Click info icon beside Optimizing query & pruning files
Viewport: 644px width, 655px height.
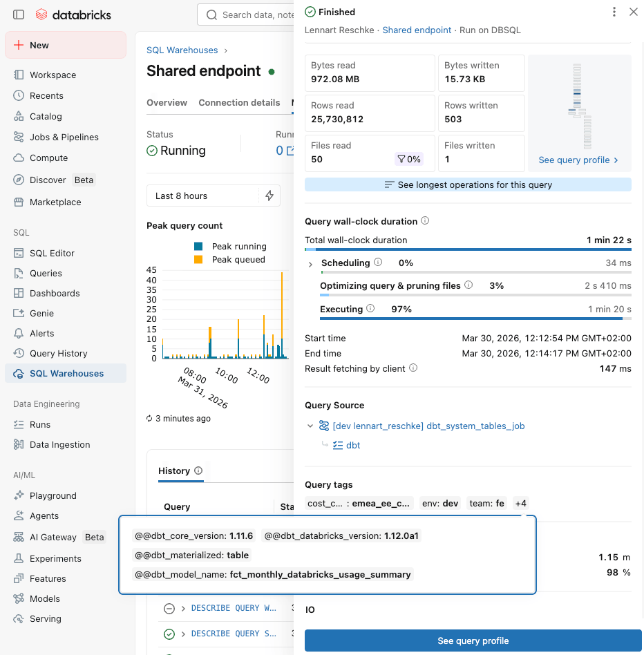pos(468,285)
